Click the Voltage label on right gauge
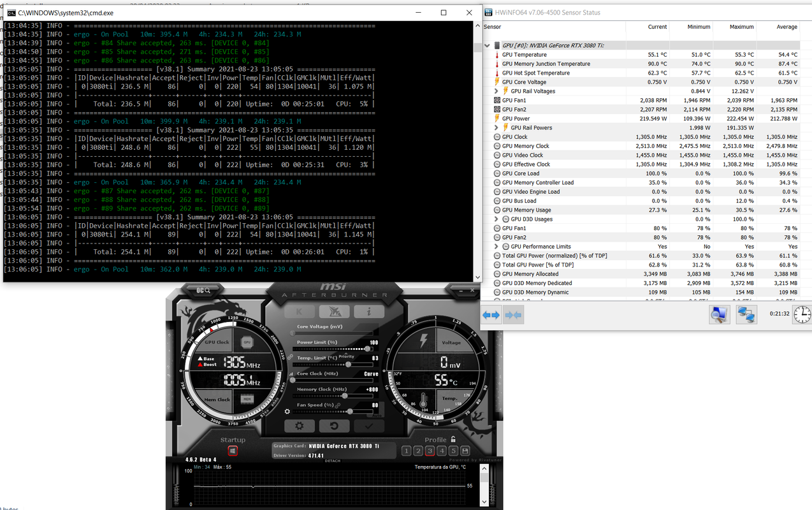Screen dimensions: 812x510 coord(451,342)
